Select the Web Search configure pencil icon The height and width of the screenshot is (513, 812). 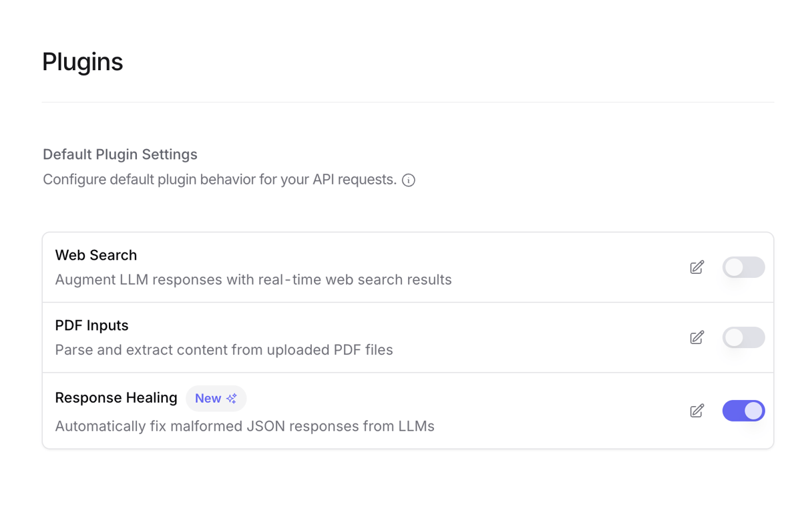[x=696, y=267]
